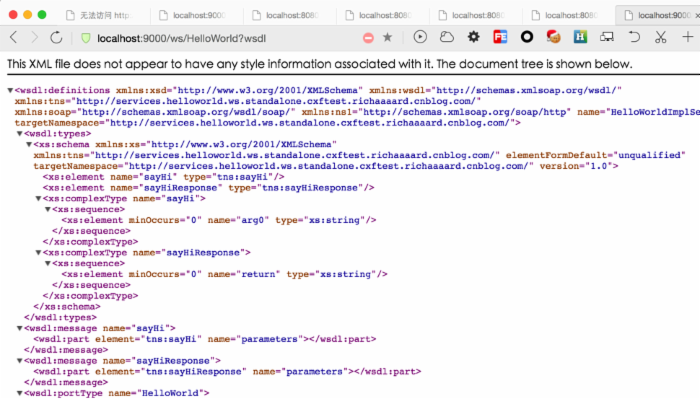The image size is (700, 399).
Task: Click the red blocked-content icon in address bar
Action: (x=368, y=38)
